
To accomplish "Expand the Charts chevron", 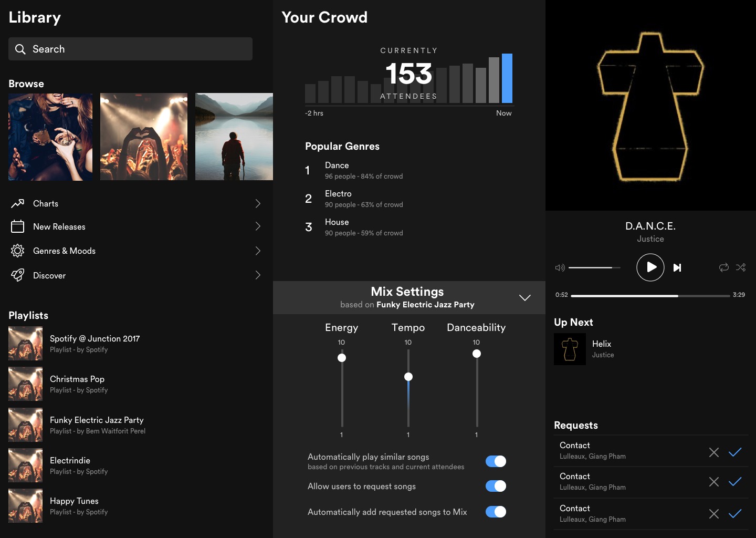I will 258,203.
